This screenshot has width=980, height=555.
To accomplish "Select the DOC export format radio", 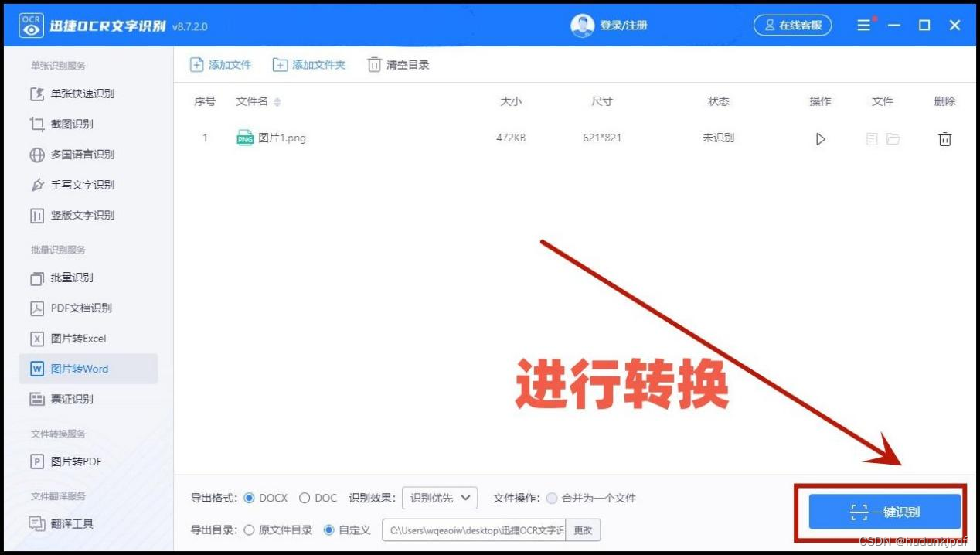I will pyautogui.click(x=305, y=498).
